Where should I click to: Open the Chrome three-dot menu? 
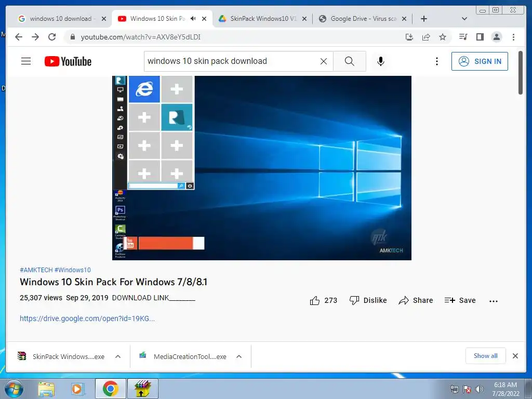click(x=513, y=37)
